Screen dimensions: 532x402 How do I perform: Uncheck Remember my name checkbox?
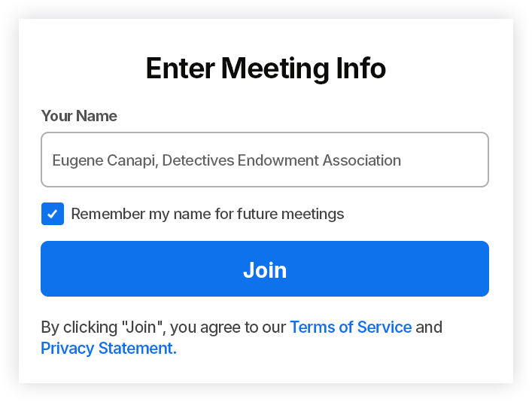point(53,214)
